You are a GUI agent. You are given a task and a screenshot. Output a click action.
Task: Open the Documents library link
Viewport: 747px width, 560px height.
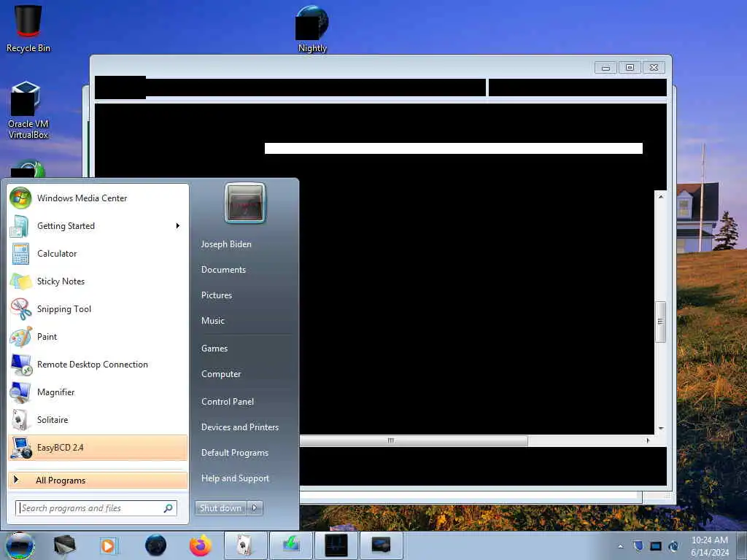[223, 270]
